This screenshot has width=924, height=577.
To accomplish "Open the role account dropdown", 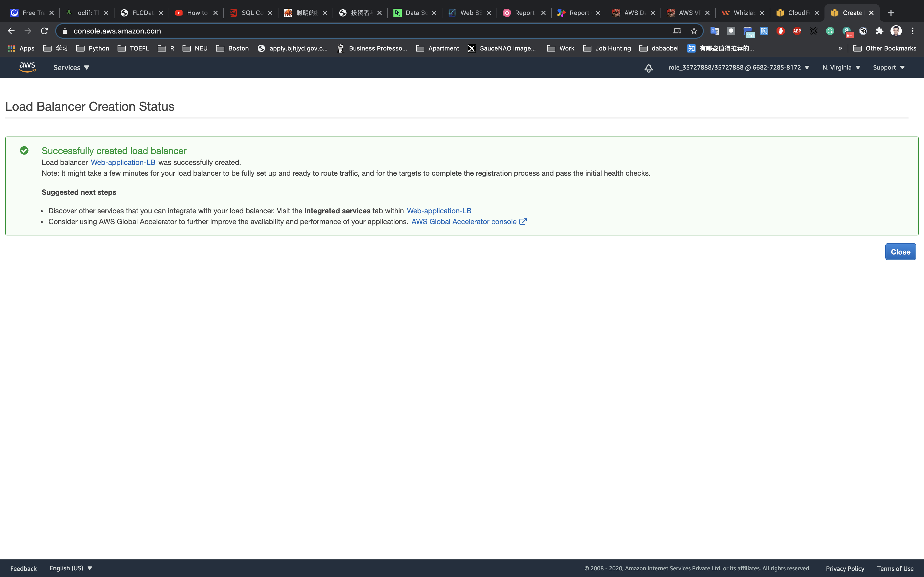I will pyautogui.click(x=738, y=67).
